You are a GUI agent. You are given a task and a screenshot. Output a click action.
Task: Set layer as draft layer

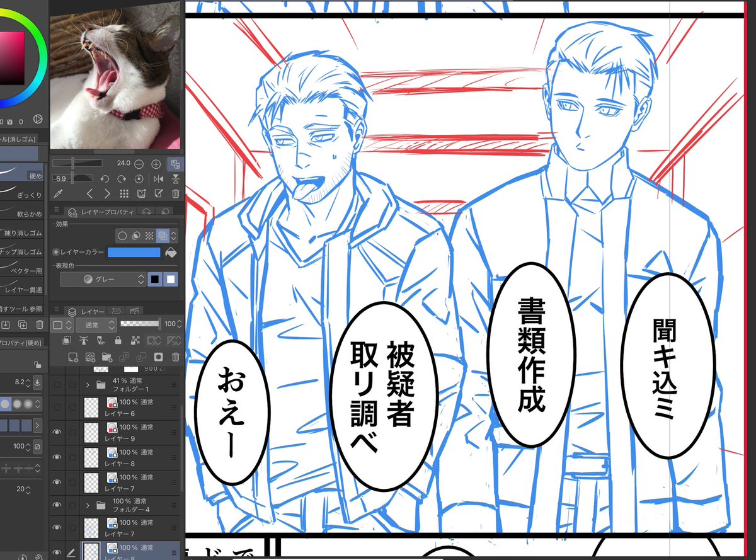pos(100,341)
